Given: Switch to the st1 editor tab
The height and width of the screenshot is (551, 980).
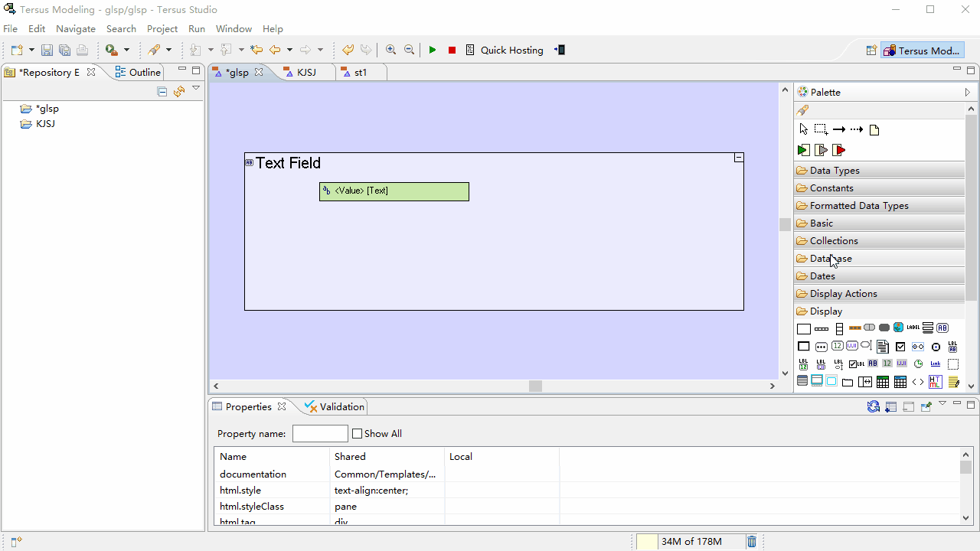Looking at the screenshot, I should (361, 72).
